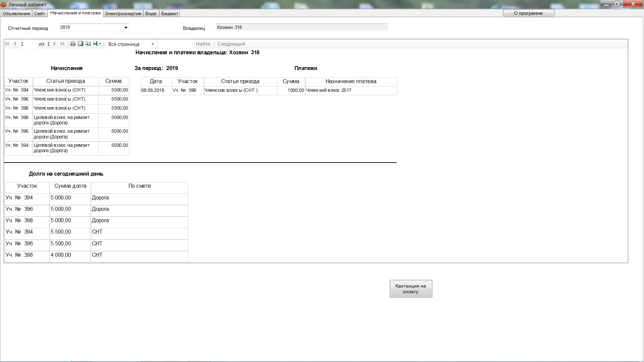Toggle print layout view icon
The width and height of the screenshot is (644, 362).
point(80,44)
